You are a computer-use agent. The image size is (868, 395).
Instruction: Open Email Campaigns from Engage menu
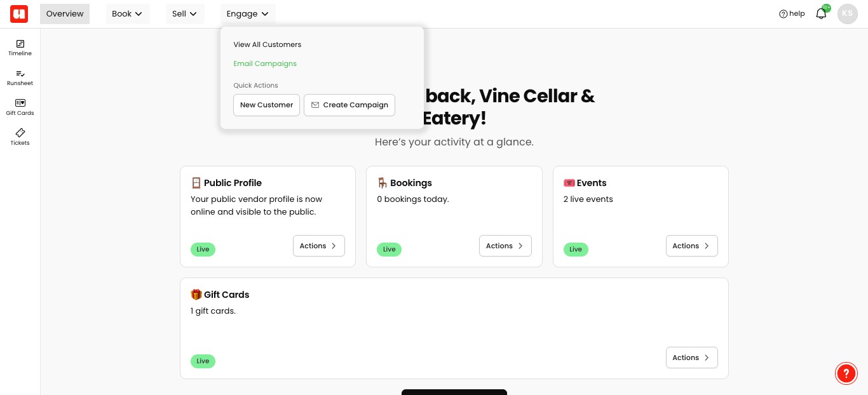pyautogui.click(x=265, y=64)
